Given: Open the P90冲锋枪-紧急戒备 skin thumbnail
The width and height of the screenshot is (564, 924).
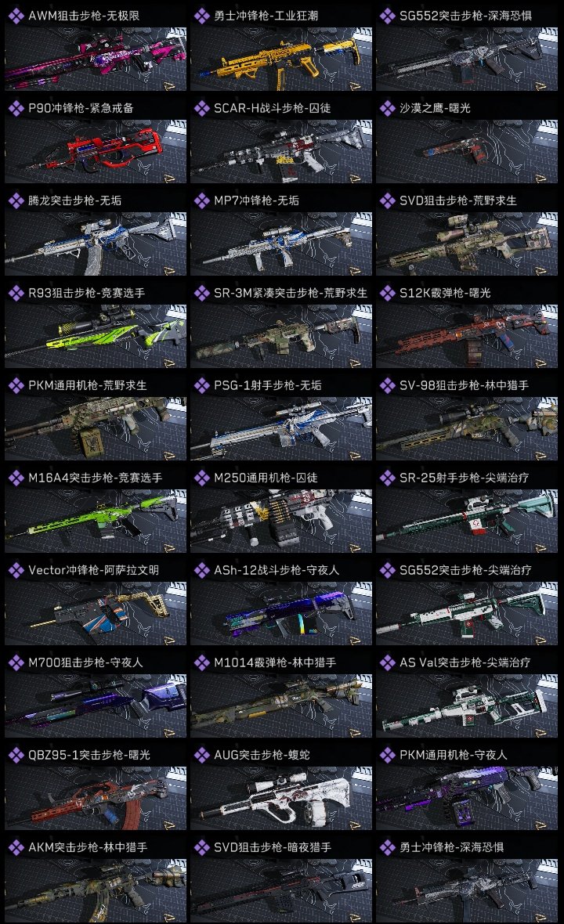Looking at the screenshot, I should [x=96, y=152].
